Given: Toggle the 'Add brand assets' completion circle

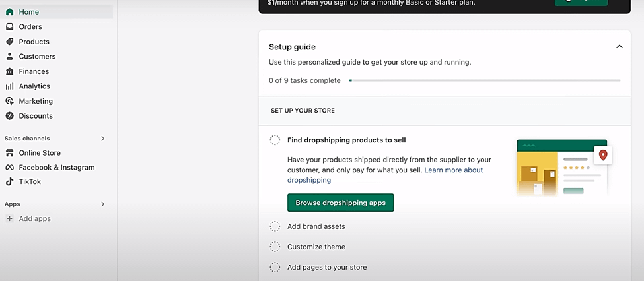Looking at the screenshot, I should (x=275, y=226).
